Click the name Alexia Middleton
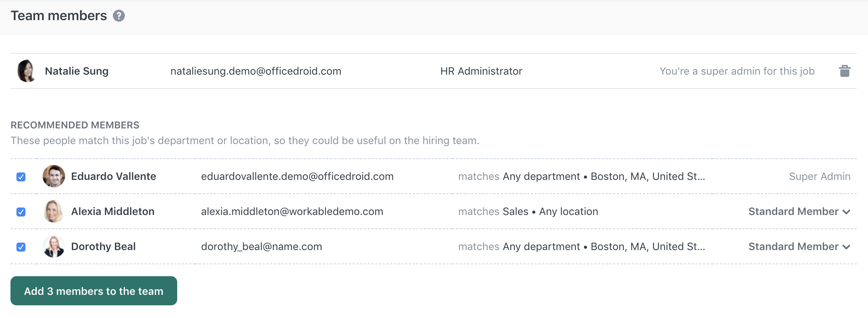This screenshot has height=318, width=868. click(x=113, y=211)
